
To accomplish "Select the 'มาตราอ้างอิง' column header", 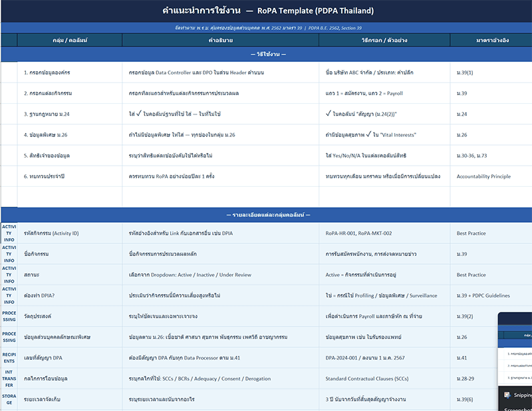I will (492, 40).
